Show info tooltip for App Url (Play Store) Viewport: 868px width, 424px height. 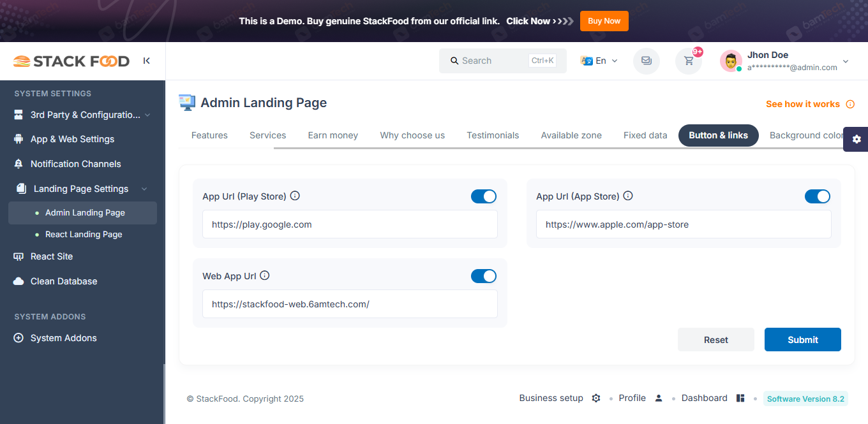(295, 196)
